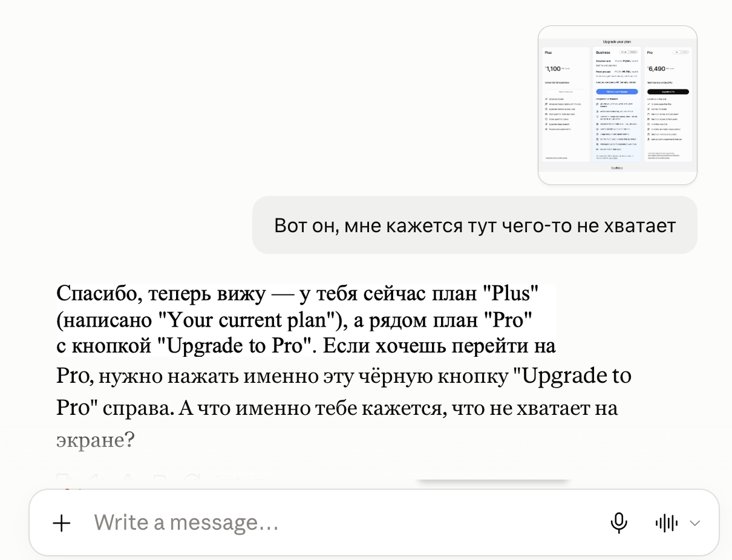This screenshot has width=732, height=560.
Task: Start voice mode with the waveform icon
Action: (666, 523)
